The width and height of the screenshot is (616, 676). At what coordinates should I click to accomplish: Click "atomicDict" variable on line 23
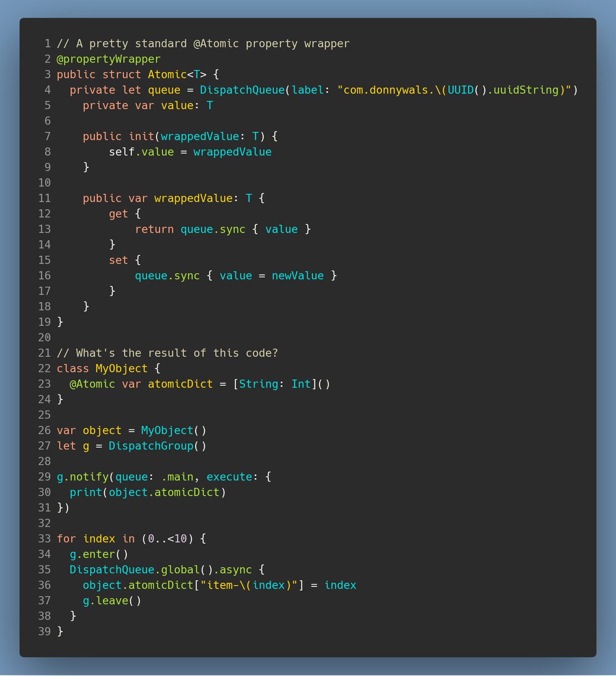[x=180, y=384]
